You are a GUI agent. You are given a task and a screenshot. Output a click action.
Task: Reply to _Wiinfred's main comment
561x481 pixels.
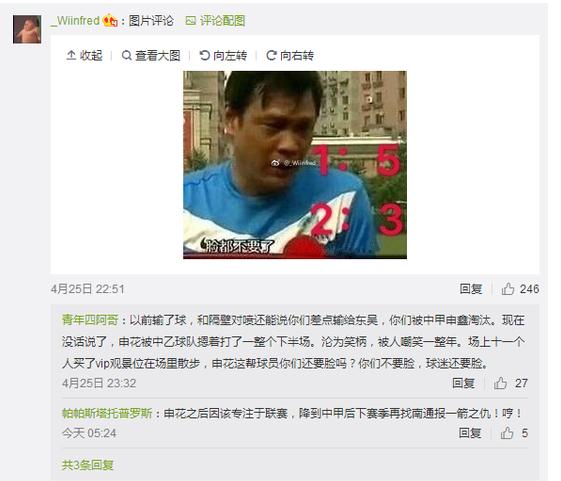point(471,289)
